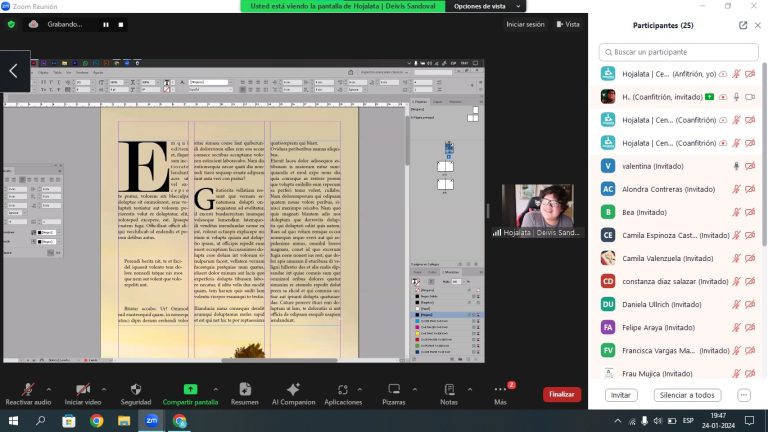The height and width of the screenshot is (432, 768).
Task: Open the Resumen meeting summary
Action: [x=244, y=388]
